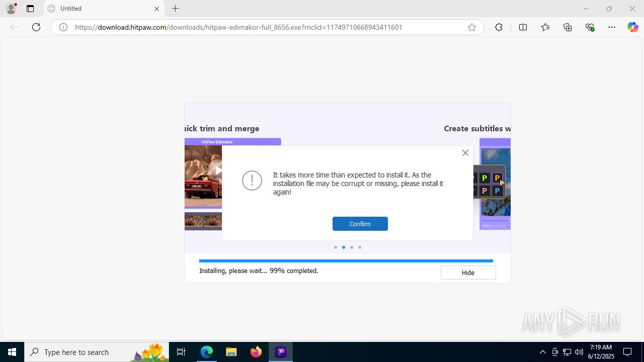This screenshot has height=362, width=644.
Task: Select the fourth carousel dot
Action: [x=360, y=247]
